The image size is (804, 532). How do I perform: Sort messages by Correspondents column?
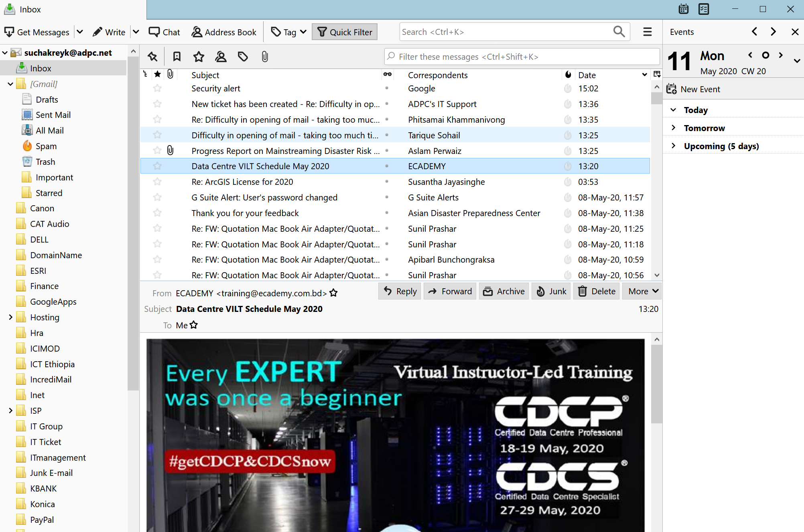438,75
